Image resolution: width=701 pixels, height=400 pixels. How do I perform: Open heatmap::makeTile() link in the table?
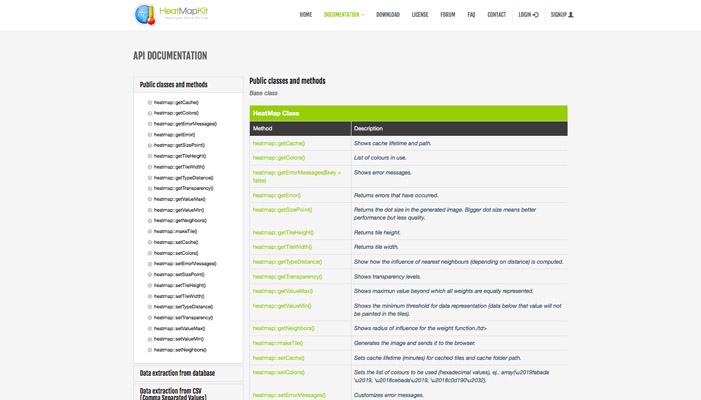point(278,343)
